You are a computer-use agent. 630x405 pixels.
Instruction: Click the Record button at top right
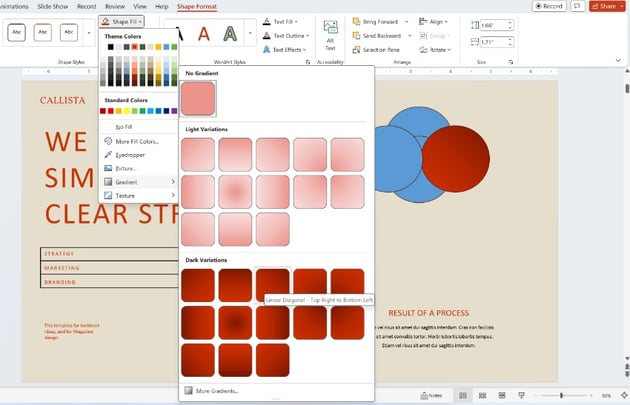(548, 6)
